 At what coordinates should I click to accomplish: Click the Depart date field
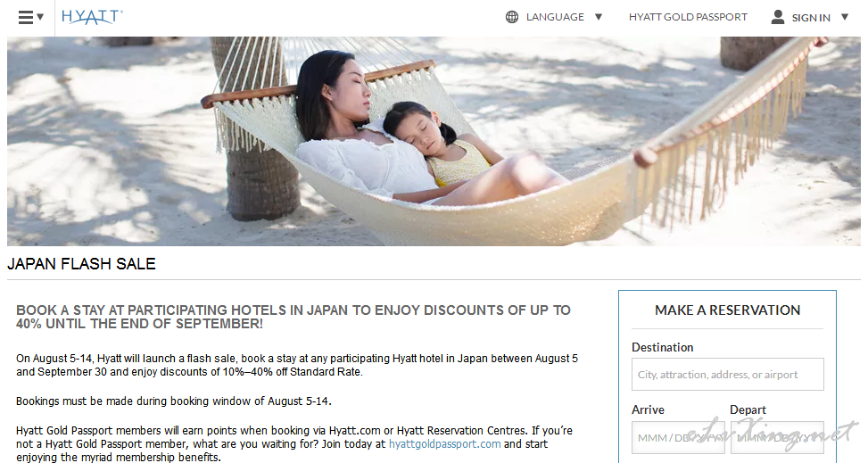point(777,437)
